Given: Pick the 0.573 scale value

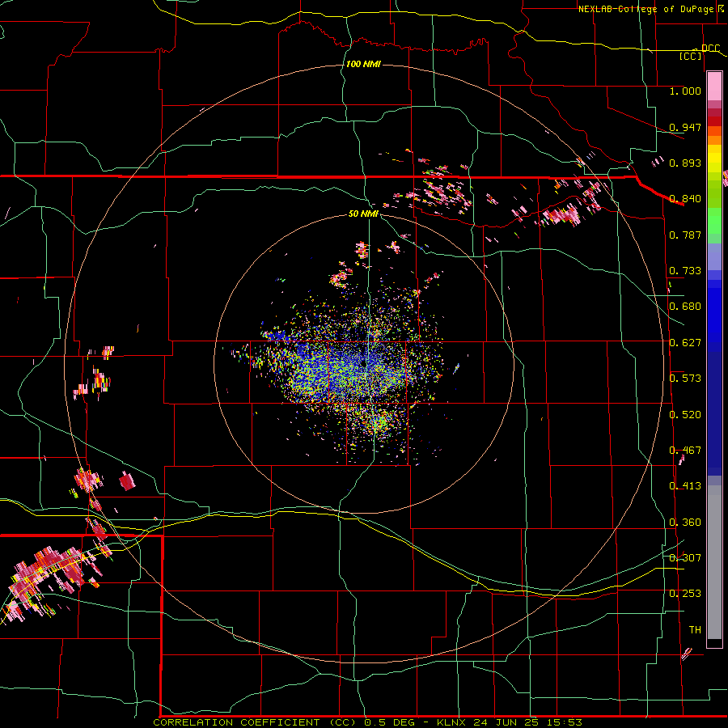Looking at the screenshot, I should click(685, 379).
